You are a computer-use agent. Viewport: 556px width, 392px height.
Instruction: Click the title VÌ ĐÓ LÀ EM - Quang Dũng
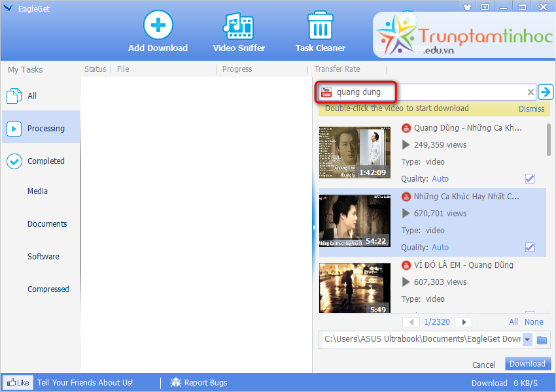[464, 265]
